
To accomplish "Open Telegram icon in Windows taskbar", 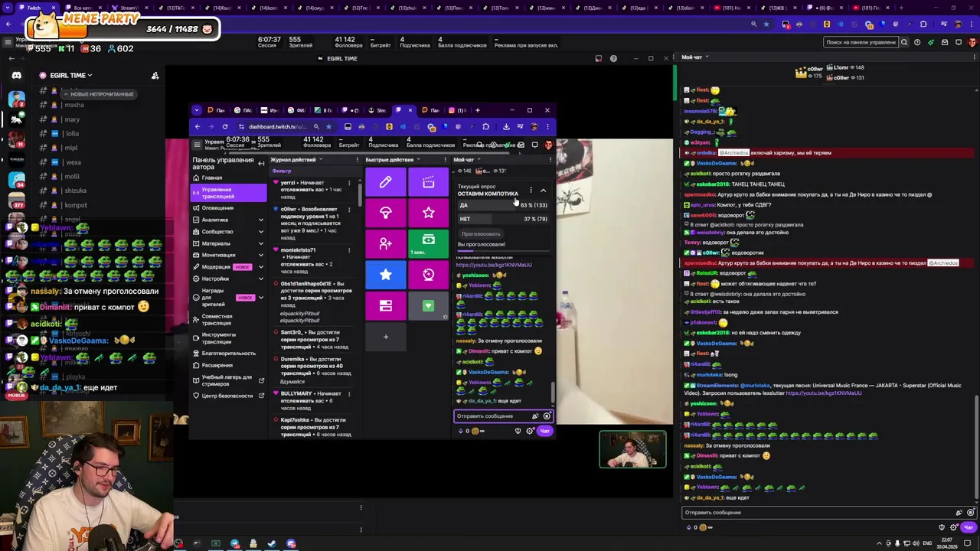I will tap(234, 544).
